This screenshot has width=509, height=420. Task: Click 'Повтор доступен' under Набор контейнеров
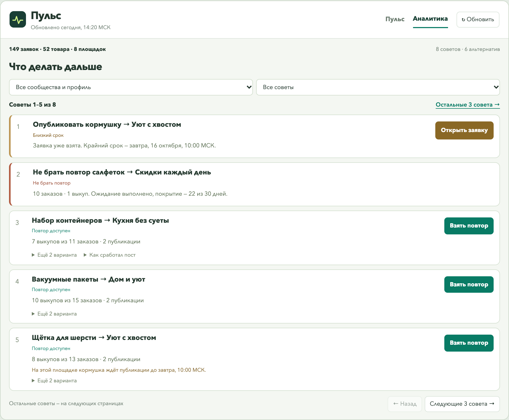pyautogui.click(x=51, y=231)
